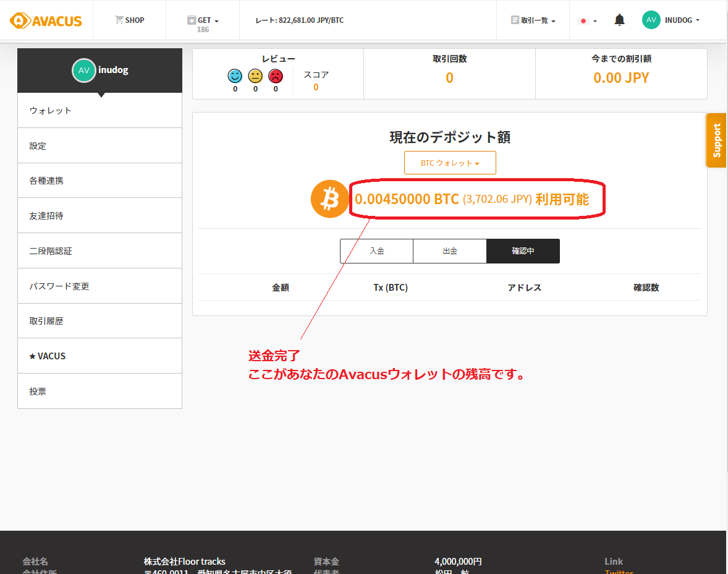Click the orange Bitcoin icon

click(330, 199)
